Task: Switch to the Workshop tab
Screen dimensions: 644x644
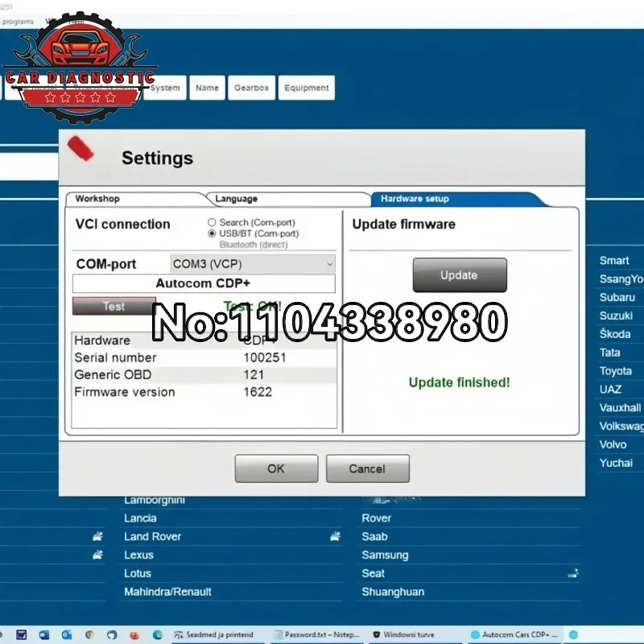Action: pyautogui.click(x=97, y=199)
